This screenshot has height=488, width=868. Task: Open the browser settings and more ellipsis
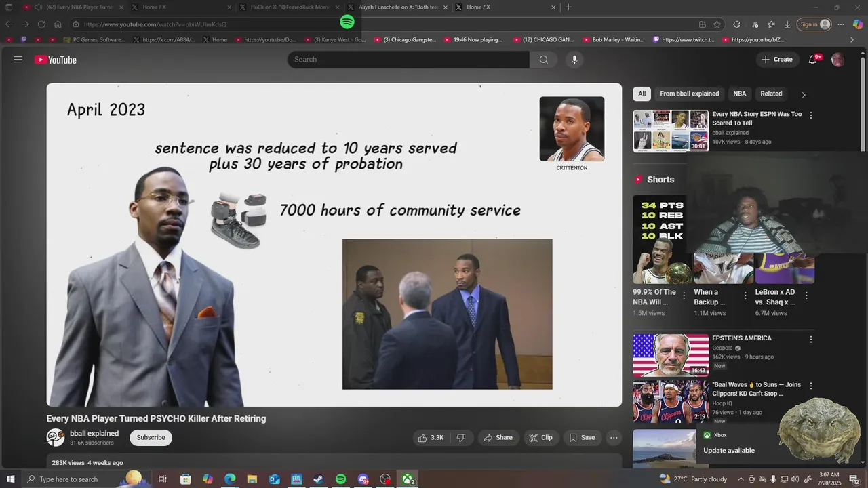pyautogui.click(x=840, y=24)
